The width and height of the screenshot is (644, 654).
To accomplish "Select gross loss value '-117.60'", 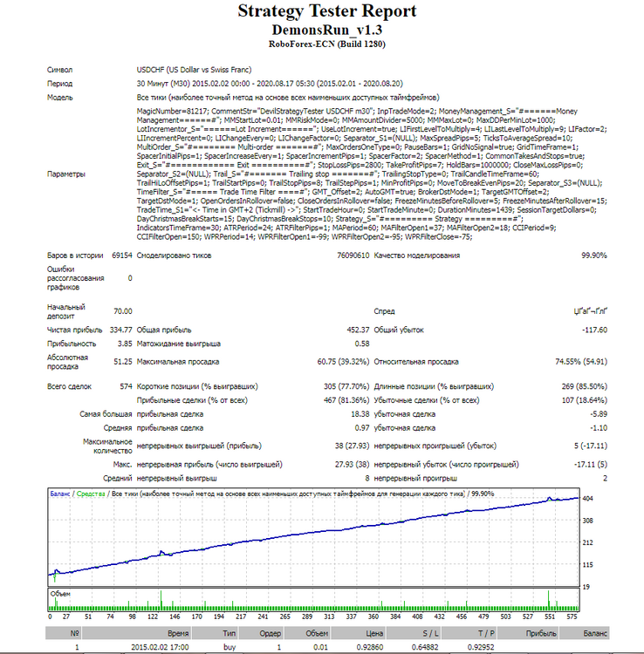I will [595, 330].
